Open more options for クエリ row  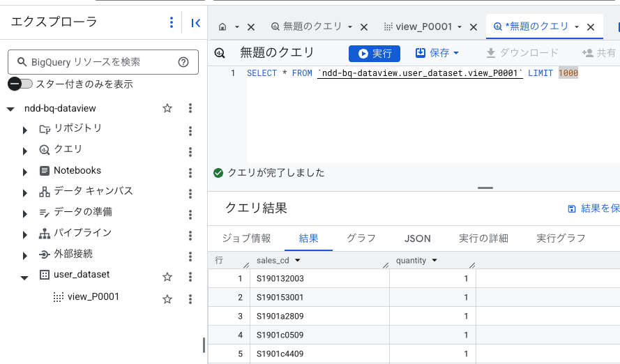(x=190, y=152)
